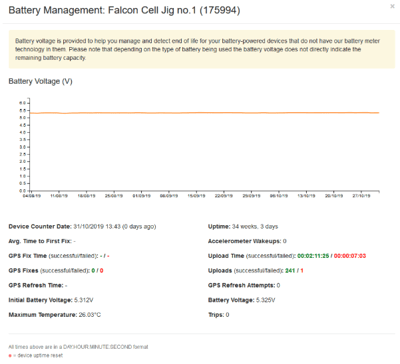Click the GPS Fixes label
This screenshot has height=364, width=400.
[x=23, y=271]
